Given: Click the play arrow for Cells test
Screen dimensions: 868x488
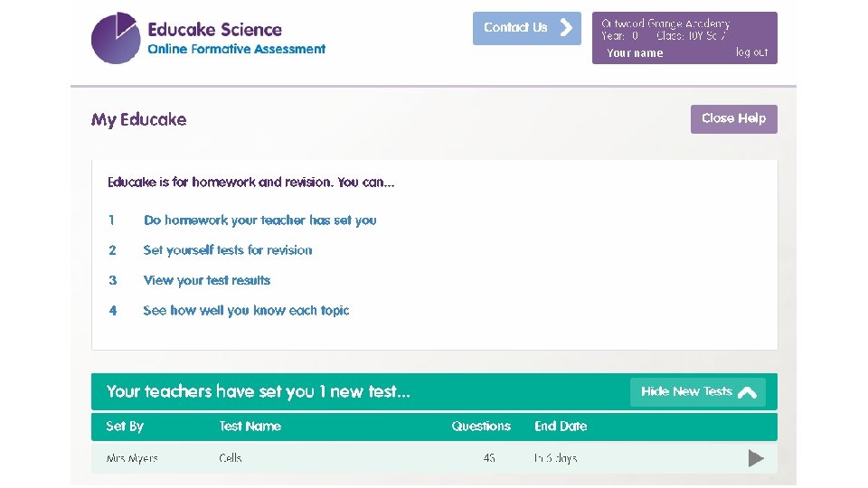Looking at the screenshot, I should [756, 458].
